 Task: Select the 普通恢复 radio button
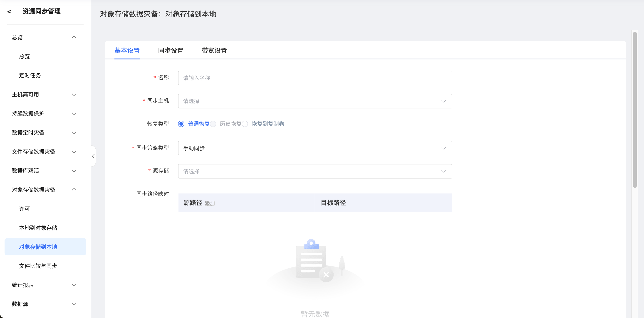point(181,124)
